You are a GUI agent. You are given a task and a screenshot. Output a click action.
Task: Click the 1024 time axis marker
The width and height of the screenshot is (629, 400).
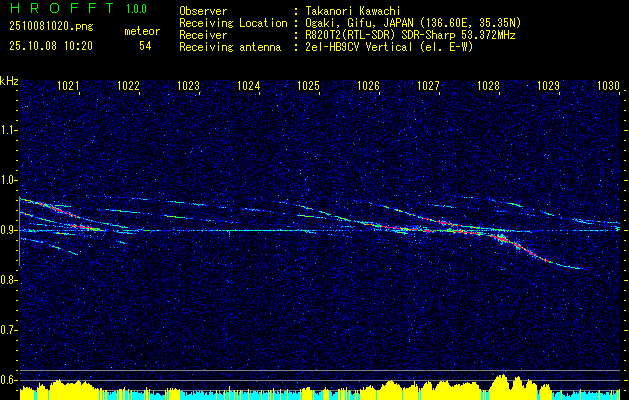pos(249,85)
